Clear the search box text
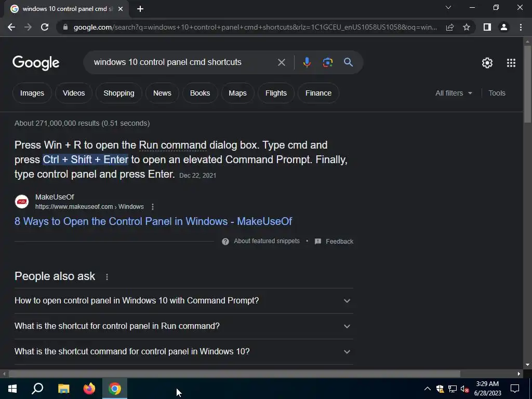The image size is (532, 399). pyautogui.click(x=281, y=62)
